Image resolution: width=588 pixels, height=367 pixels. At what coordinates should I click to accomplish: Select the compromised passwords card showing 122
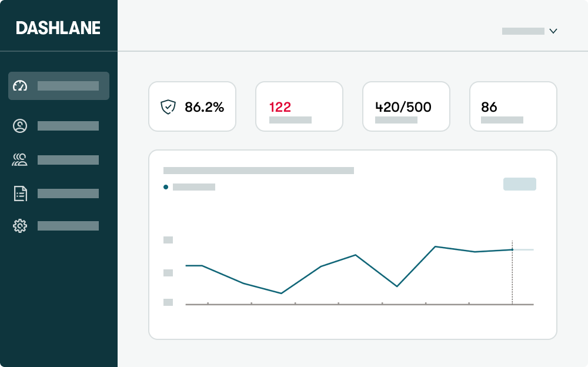click(x=299, y=106)
